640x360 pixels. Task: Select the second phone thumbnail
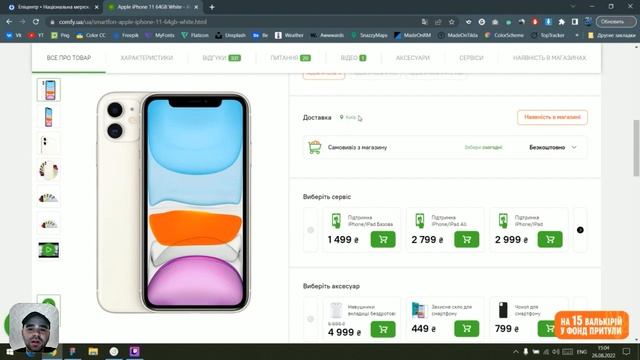tap(49, 117)
